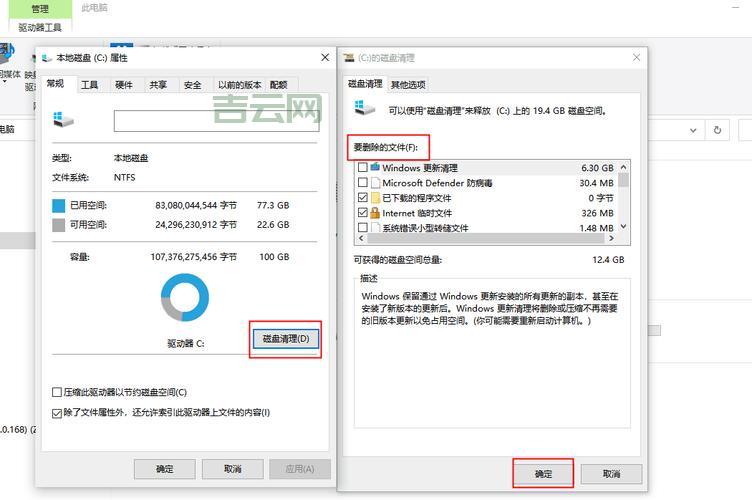Toggle the 系统错误小型转储文件 checkbox
This screenshot has width=752, height=500.
click(363, 227)
